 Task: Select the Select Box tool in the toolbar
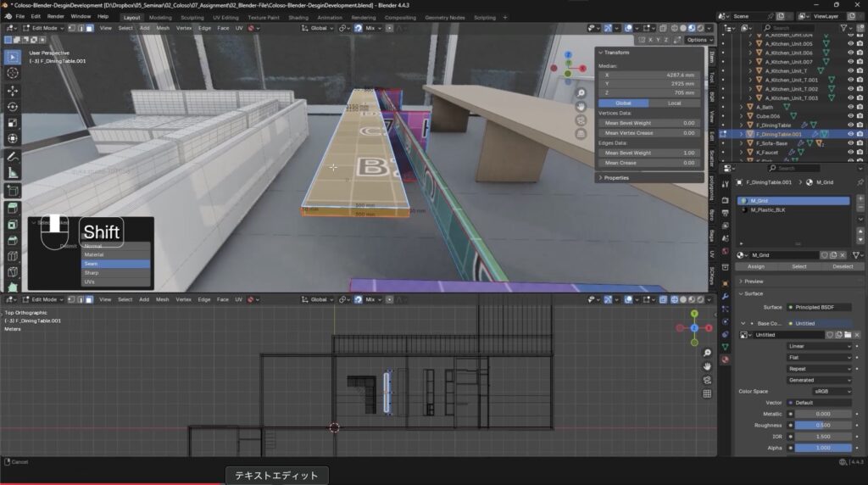pos(13,57)
